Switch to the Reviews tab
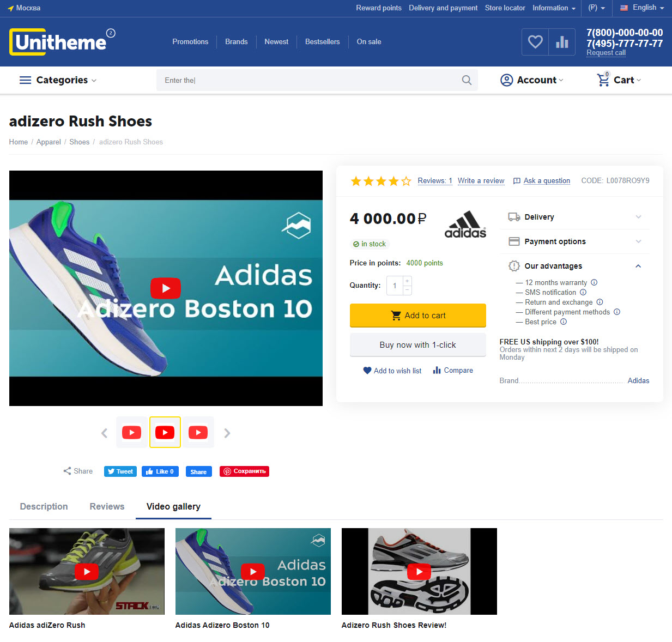 107,506
